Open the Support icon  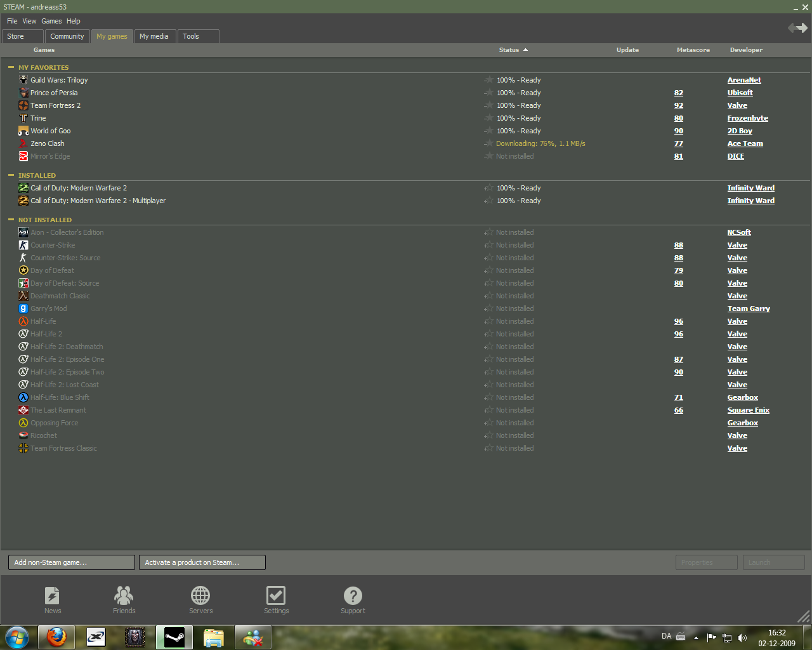pos(353,595)
